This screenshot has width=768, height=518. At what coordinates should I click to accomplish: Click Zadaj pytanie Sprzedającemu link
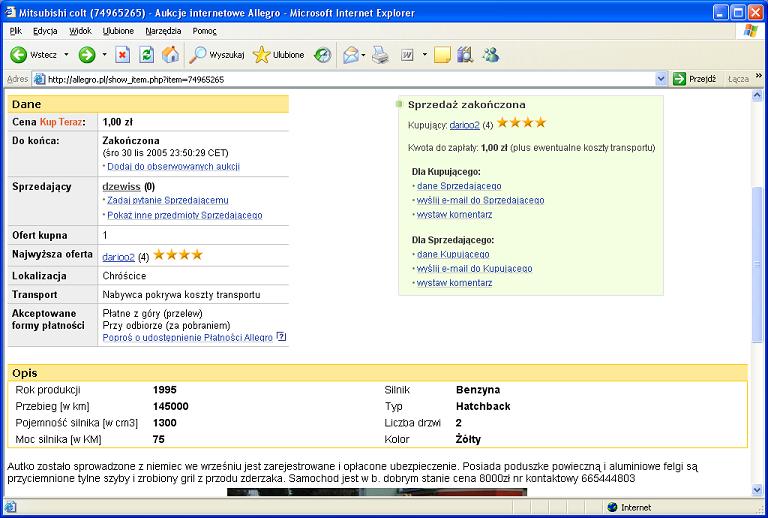(x=168, y=200)
